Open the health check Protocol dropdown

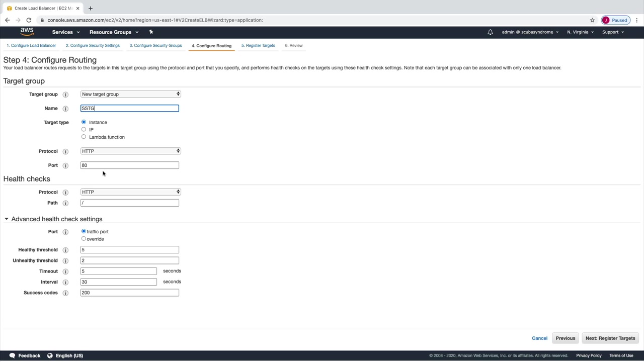pyautogui.click(x=130, y=192)
